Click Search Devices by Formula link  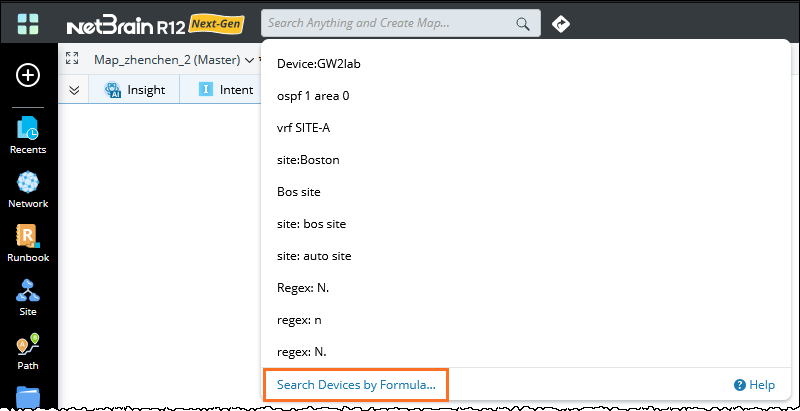coord(356,384)
